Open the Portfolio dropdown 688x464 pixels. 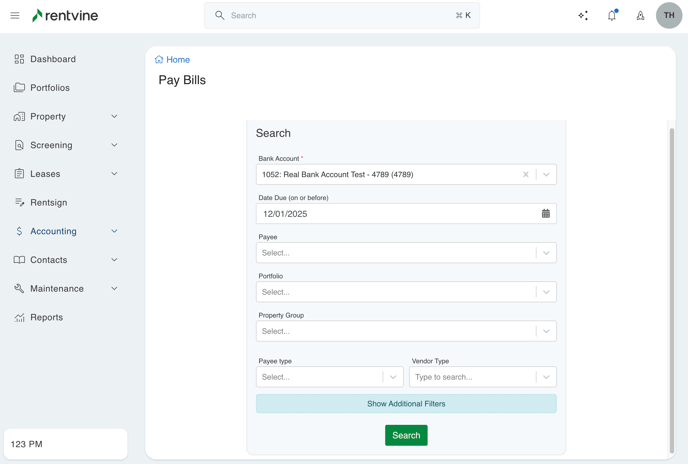pyautogui.click(x=405, y=292)
